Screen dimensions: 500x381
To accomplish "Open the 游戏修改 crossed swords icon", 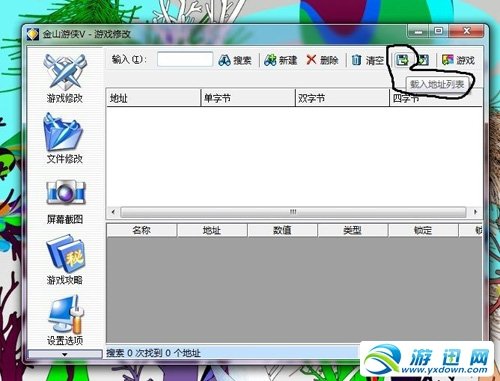I will (x=65, y=72).
